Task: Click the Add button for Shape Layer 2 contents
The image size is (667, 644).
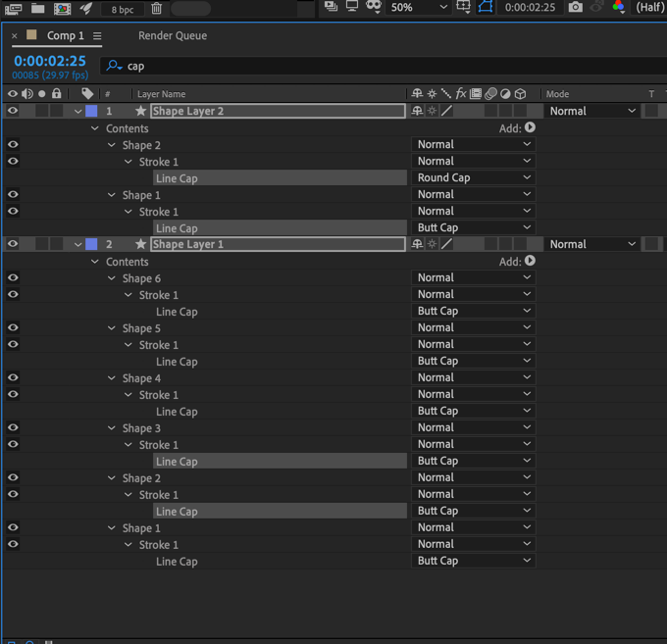Action: coord(530,127)
